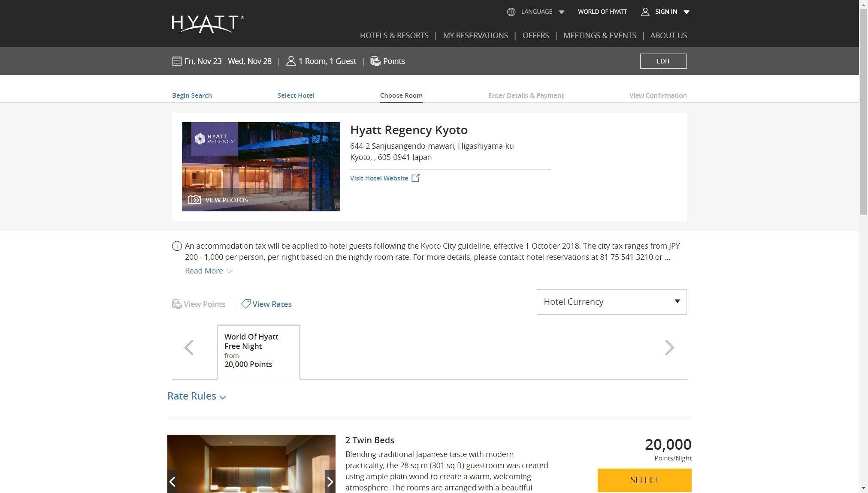Click the info circle icon near tax notice
The width and height of the screenshot is (868, 493).
tap(177, 246)
